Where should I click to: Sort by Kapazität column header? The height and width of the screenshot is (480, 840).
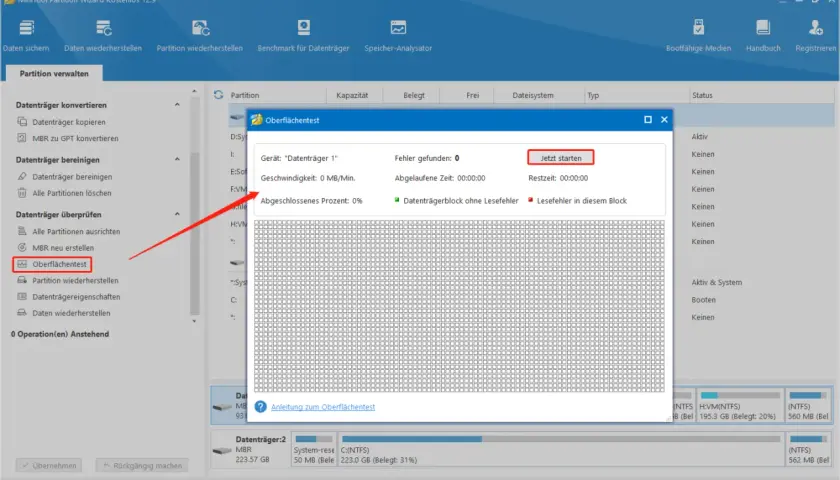(352, 95)
